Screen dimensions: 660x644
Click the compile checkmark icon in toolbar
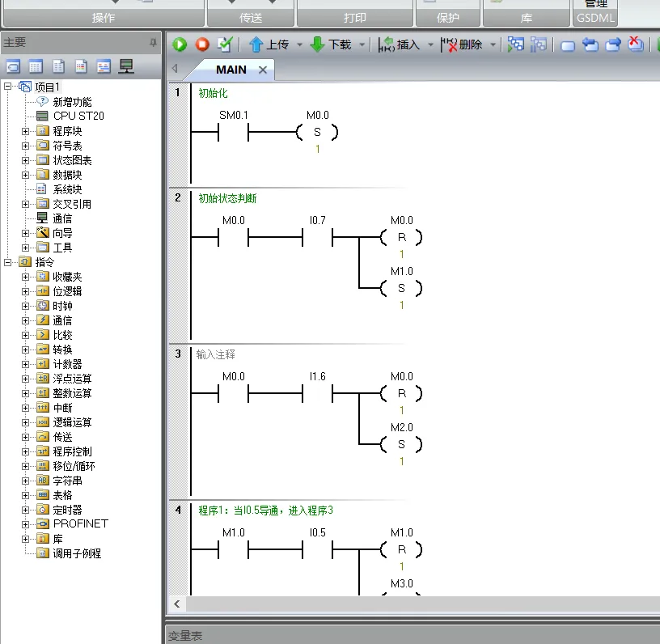pyautogui.click(x=225, y=44)
